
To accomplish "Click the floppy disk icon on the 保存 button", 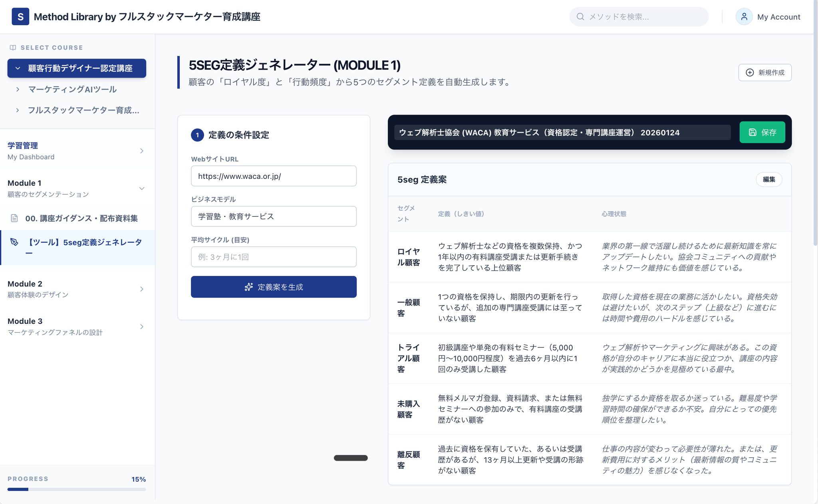I will point(752,132).
